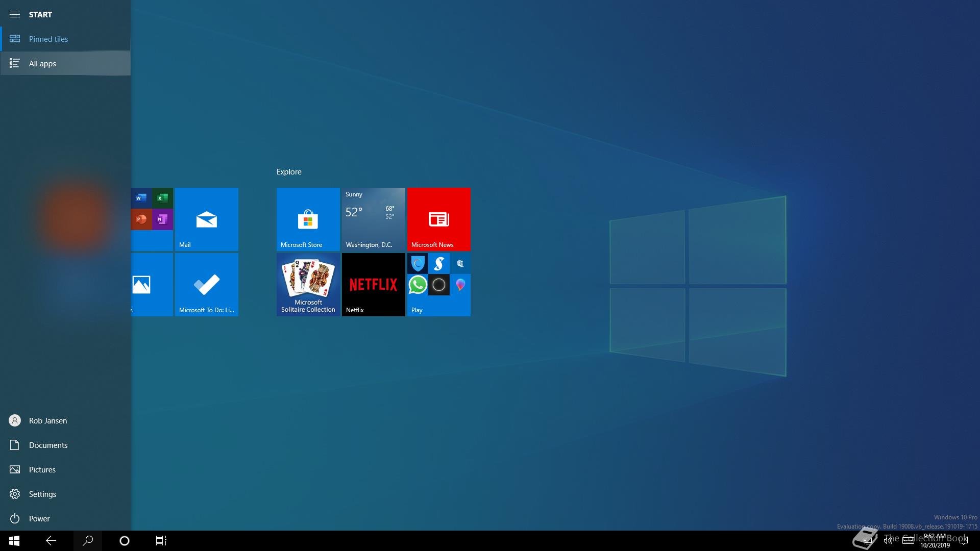Open the Microsoft Store tile
The height and width of the screenshot is (551, 980).
click(308, 219)
